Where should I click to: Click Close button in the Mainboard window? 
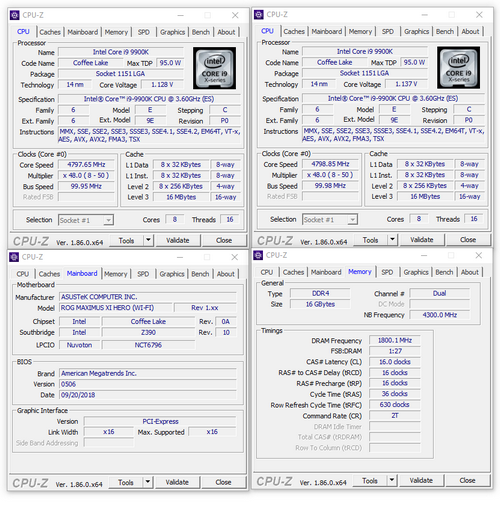point(223,482)
